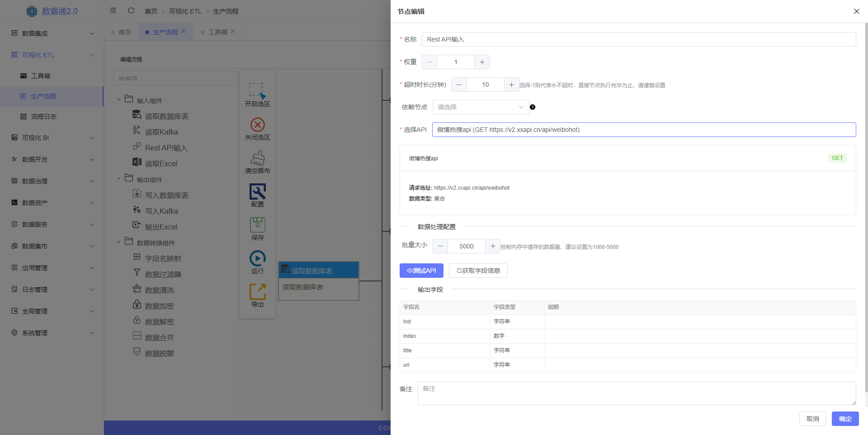Click the 关闭选区 red cross icon
The height and width of the screenshot is (435, 868).
257,125
